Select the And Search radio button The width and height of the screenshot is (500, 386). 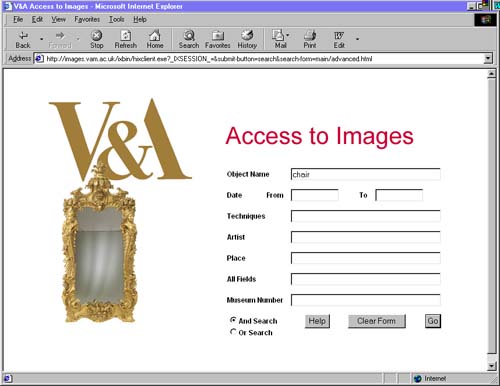point(233,320)
